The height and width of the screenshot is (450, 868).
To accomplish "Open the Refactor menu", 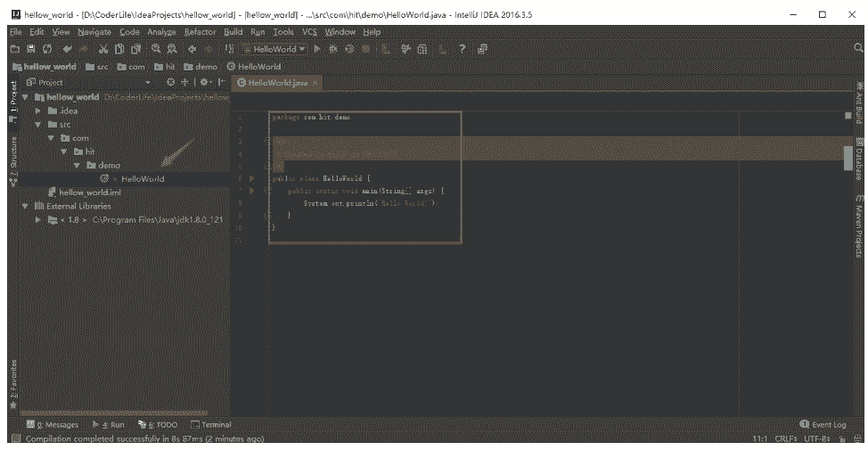I will [200, 32].
